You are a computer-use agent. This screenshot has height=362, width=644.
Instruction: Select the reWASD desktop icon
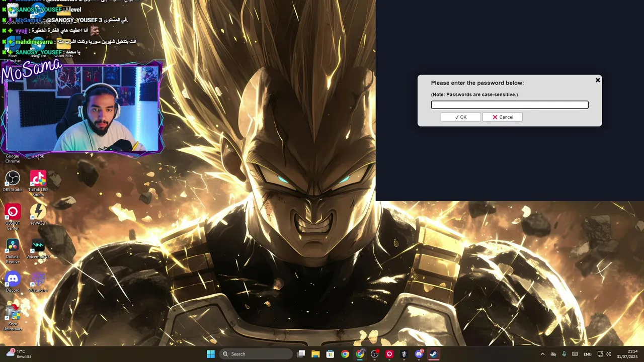(38, 215)
